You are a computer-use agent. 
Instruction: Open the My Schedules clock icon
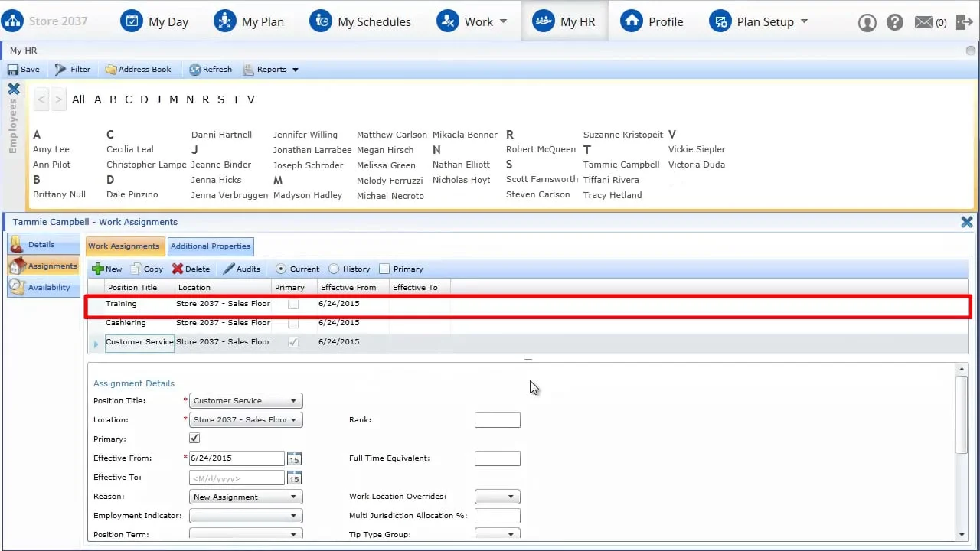[321, 21]
